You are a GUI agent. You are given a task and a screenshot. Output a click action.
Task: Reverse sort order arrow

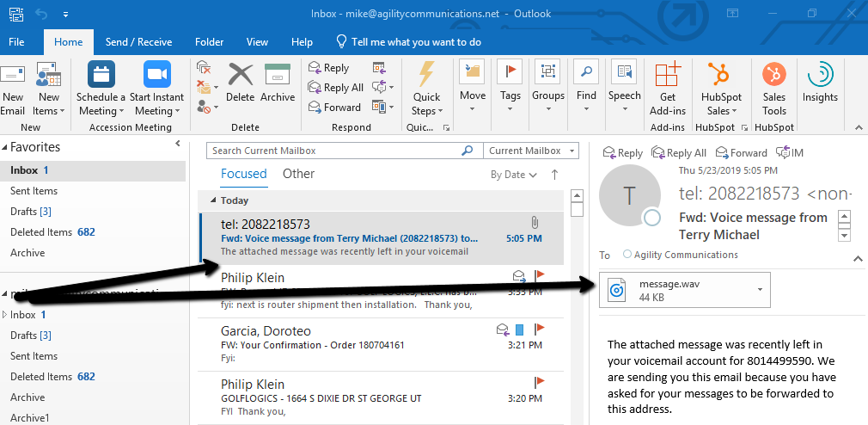(554, 175)
